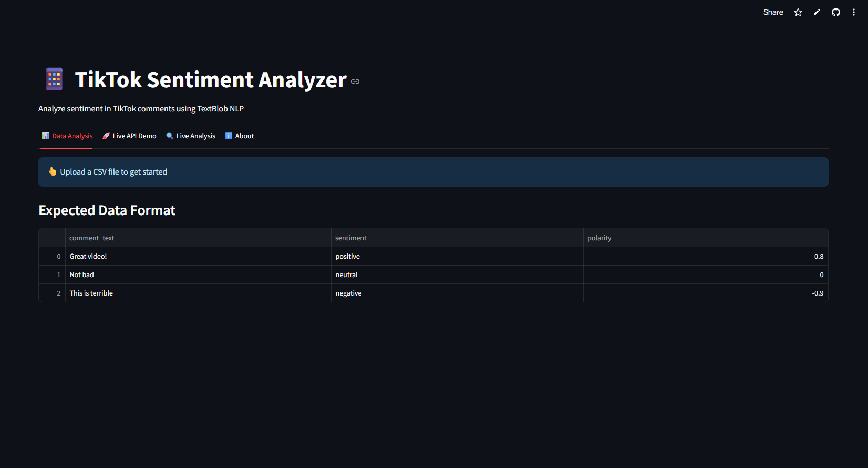Viewport: 868px width, 468px height.
Task: Click the 'TikTok Sentiment Analyzer' title
Action: 211,80
